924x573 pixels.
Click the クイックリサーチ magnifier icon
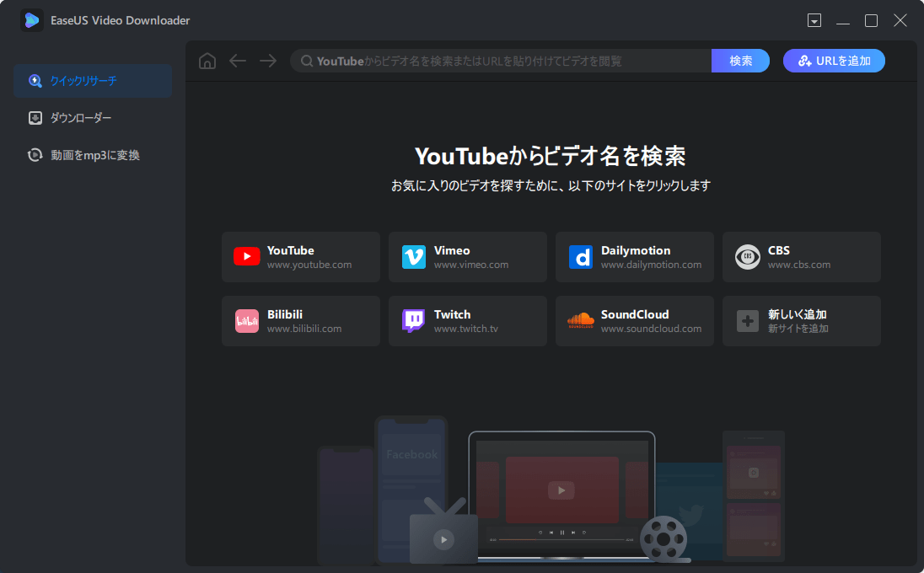coord(35,80)
